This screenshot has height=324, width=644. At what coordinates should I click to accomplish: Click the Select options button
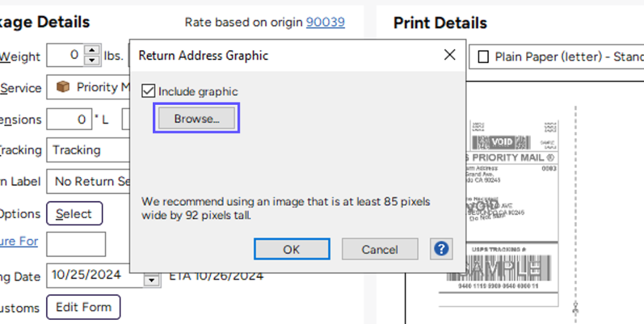[74, 214]
